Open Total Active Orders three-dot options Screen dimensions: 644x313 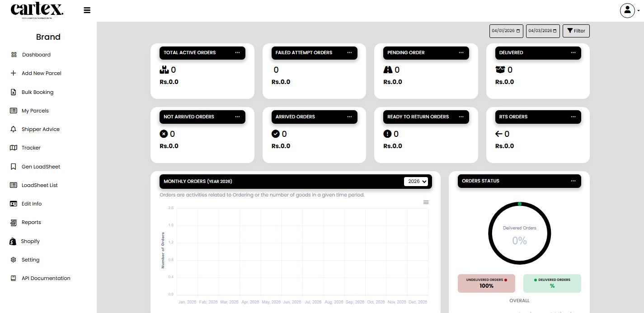tap(237, 53)
